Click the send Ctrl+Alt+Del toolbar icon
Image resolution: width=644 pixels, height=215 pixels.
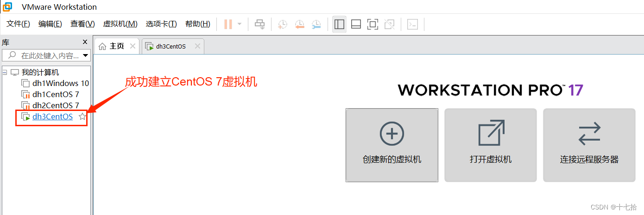coord(260,25)
